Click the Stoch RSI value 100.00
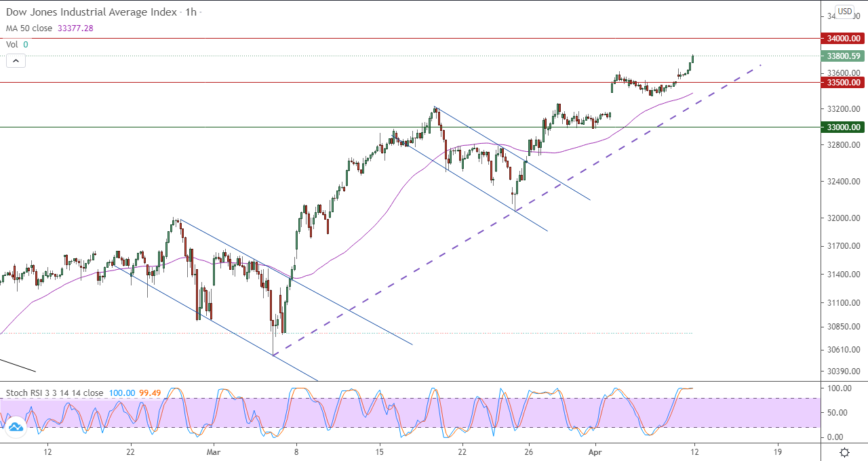Screen dimensions: 868x461 point(122,393)
